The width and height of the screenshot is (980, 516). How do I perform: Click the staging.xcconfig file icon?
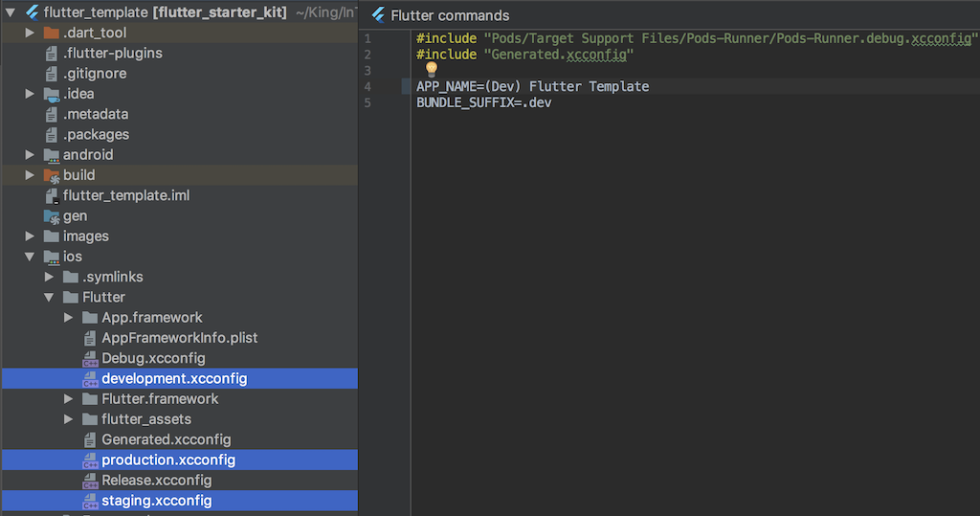90,501
